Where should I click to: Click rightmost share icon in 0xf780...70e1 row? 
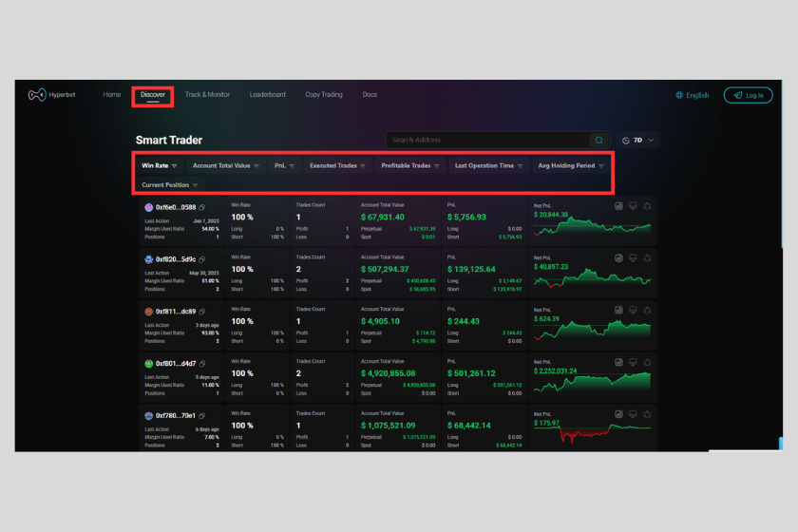click(647, 414)
